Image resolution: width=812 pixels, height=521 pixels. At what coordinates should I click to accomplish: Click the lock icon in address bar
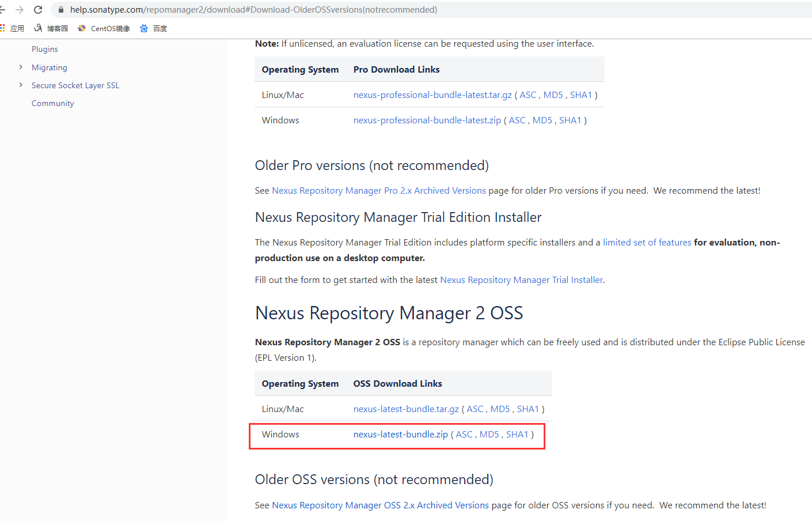61,10
